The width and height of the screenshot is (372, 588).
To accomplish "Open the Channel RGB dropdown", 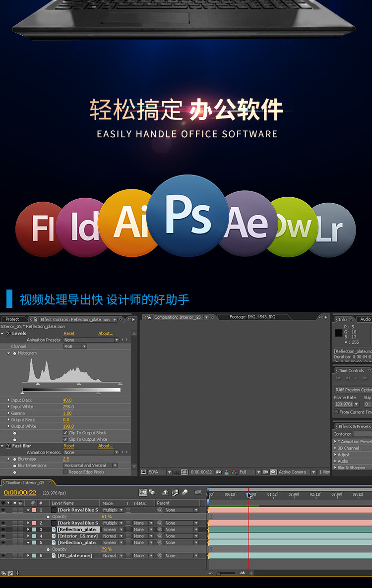I will [75, 347].
